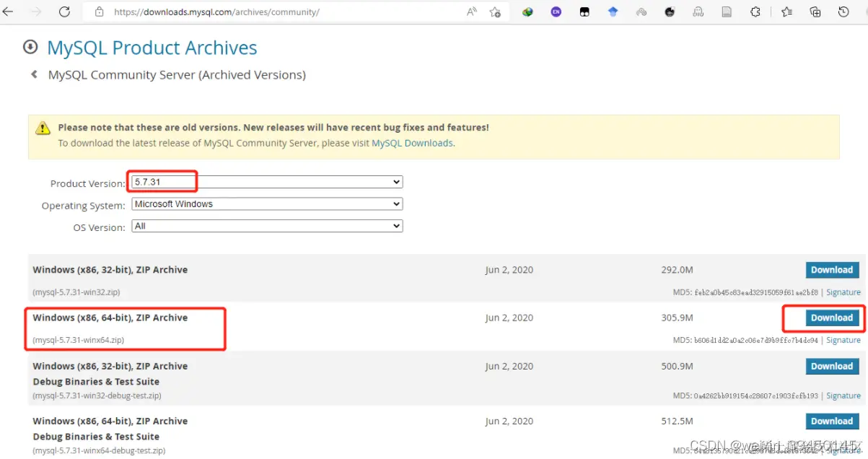Screen dimensions: 868x459
Task: Open browser Collections
Action: pyautogui.click(x=815, y=12)
